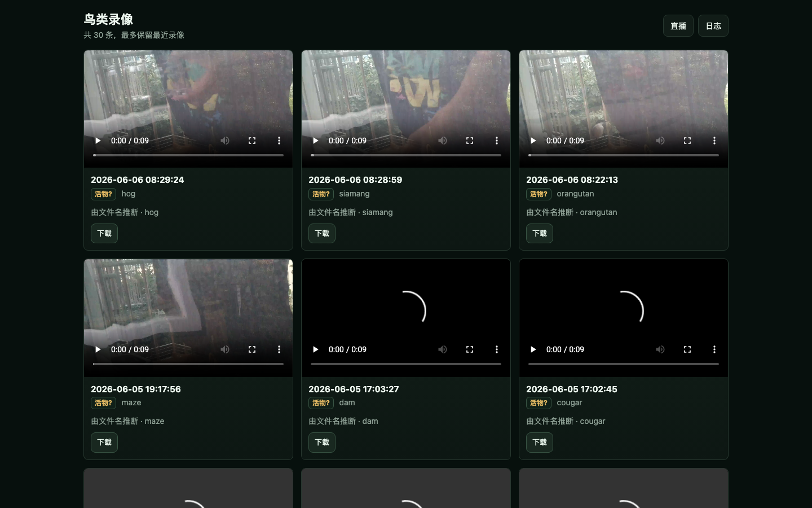812x508 pixels.
Task: Click the 共 30 条 summary text
Action: pos(134,35)
